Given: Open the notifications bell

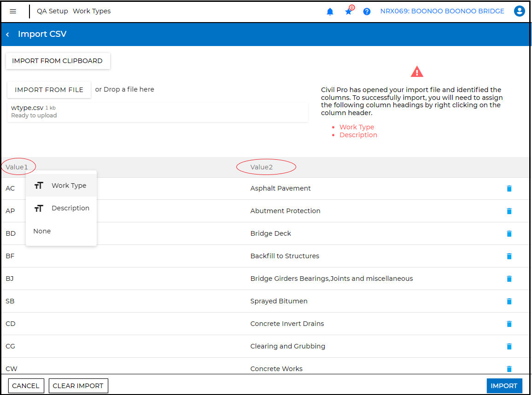Looking at the screenshot, I should [x=330, y=12].
